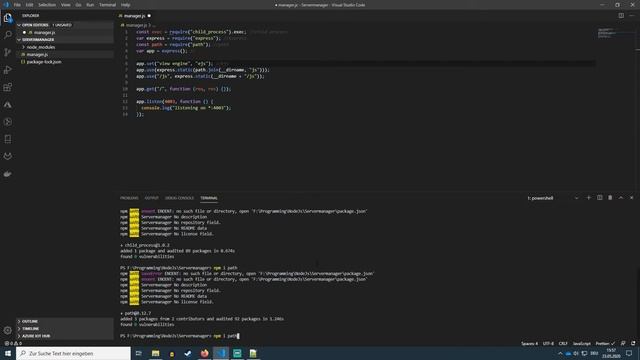Click UTF-8 encoding in status bar
The image size is (640, 360).
click(x=548, y=344)
